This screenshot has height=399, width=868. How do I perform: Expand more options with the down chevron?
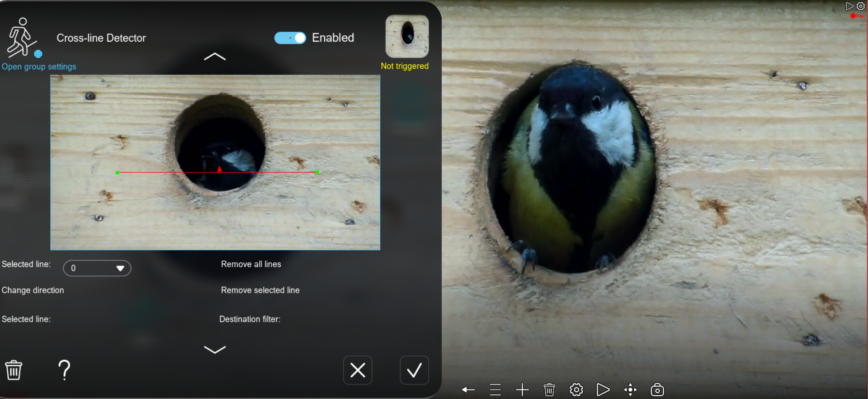point(215,349)
